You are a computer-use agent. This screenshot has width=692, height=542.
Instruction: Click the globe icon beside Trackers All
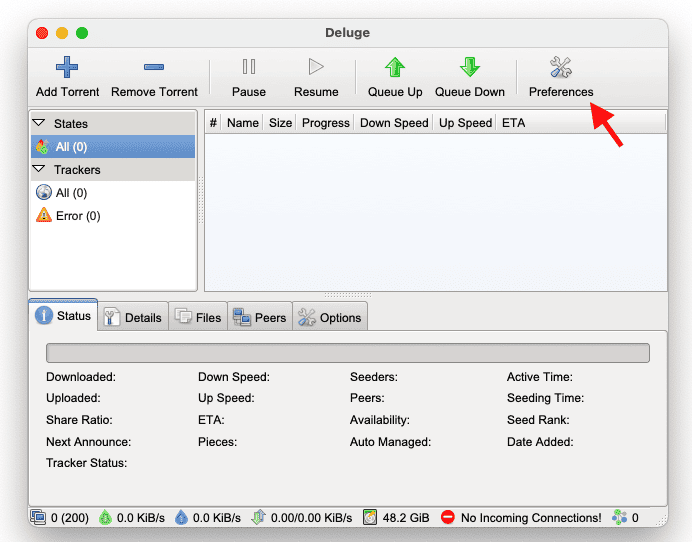click(44, 192)
